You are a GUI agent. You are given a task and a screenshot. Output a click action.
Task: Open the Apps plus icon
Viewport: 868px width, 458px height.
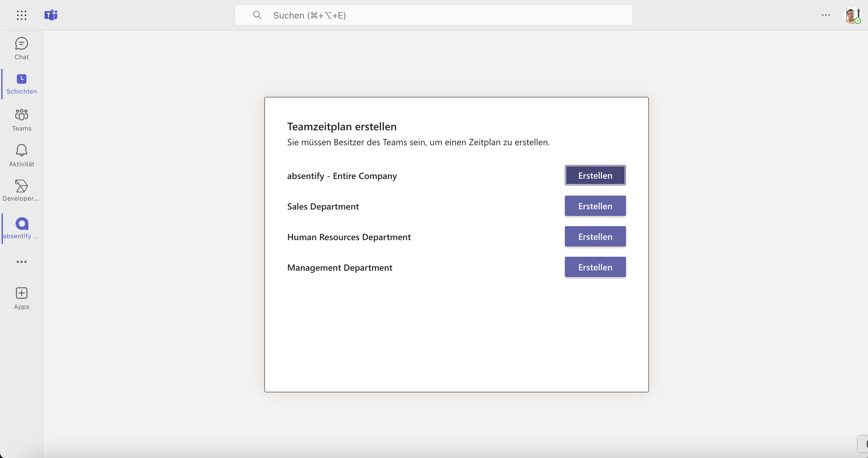pyautogui.click(x=22, y=293)
